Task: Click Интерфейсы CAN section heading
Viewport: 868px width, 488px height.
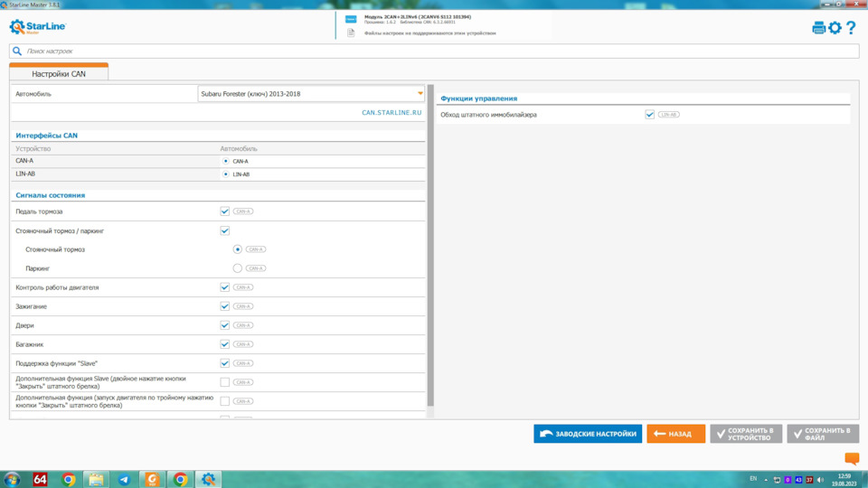Action: point(46,136)
